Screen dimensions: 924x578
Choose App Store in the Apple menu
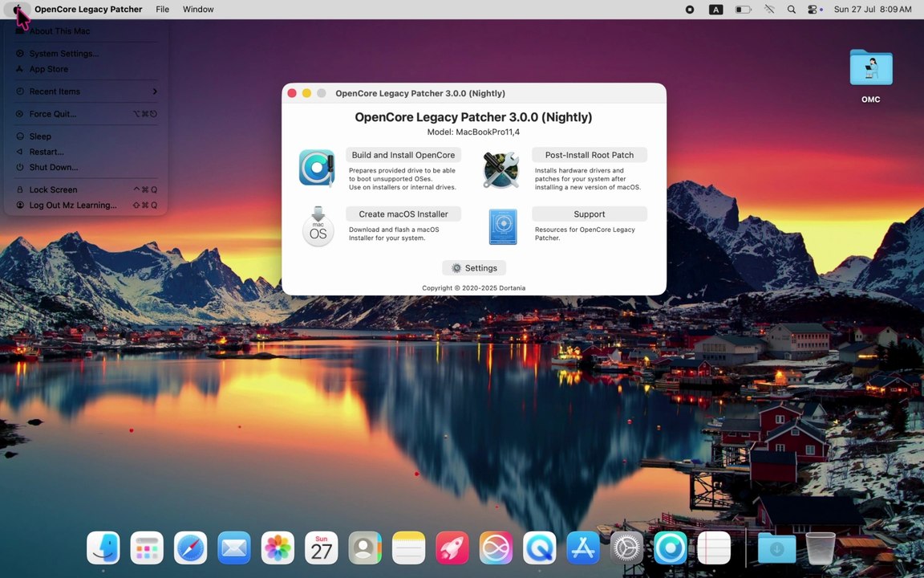(x=86, y=68)
